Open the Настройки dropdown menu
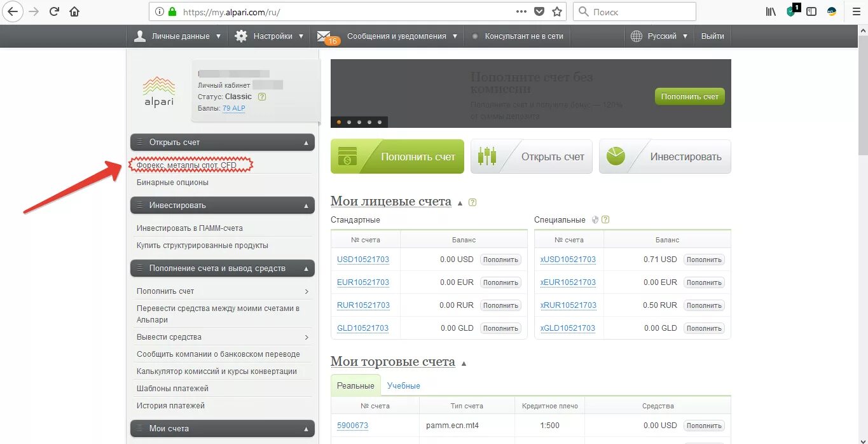This screenshot has width=868, height=444. (269, 36)
